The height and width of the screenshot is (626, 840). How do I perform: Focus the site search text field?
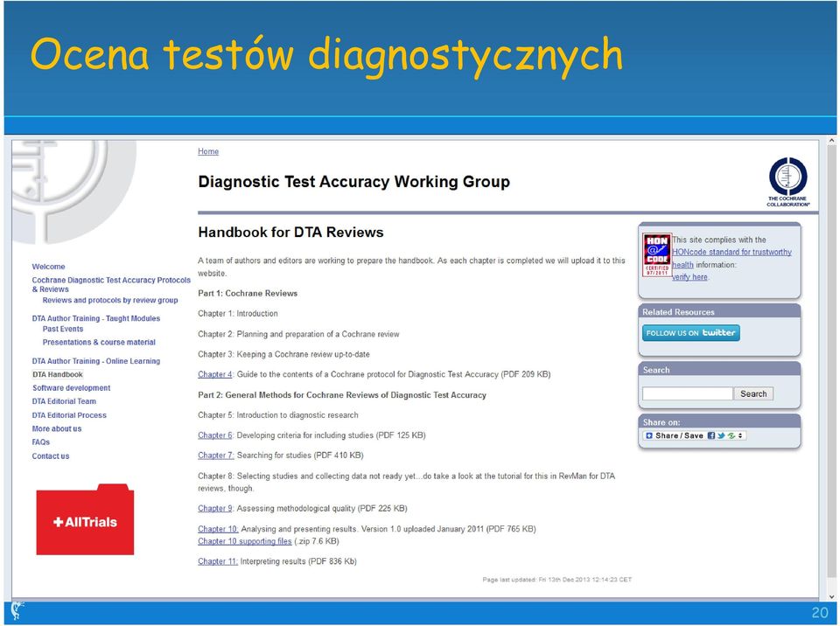pos(688,393)
